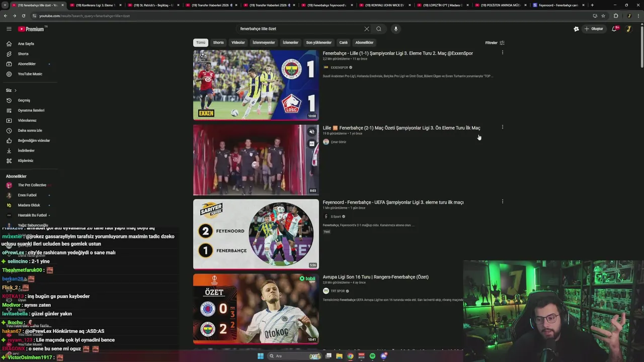Open Feyenoord - Fenerbahçe UEFA video title
644x362 pixels.
coord(393,202)
